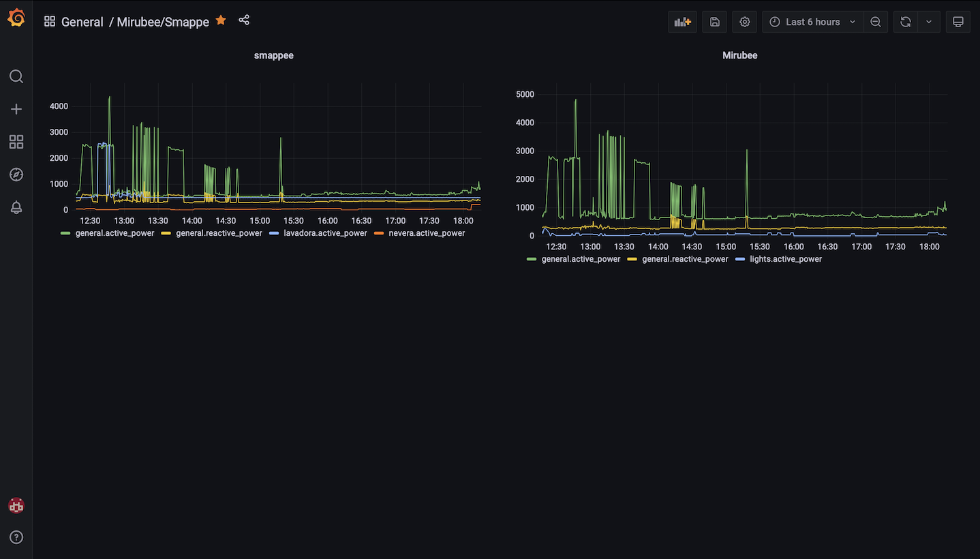
Task: Click the 5000 y-axis label in Mirubee
Action: (x=525, y=94)
